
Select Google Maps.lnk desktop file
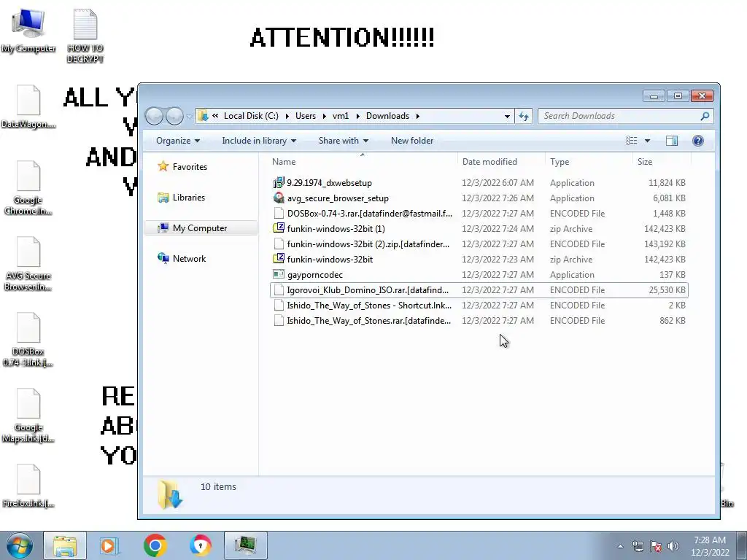pyautogui.click(x=28, y=415)
